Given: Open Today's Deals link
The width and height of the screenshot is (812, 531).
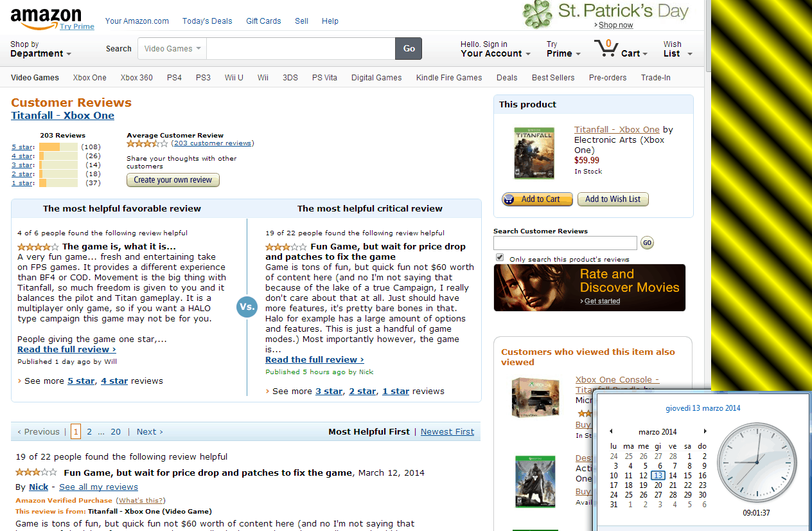Looking at the screenshot, I should pos(207,21).
